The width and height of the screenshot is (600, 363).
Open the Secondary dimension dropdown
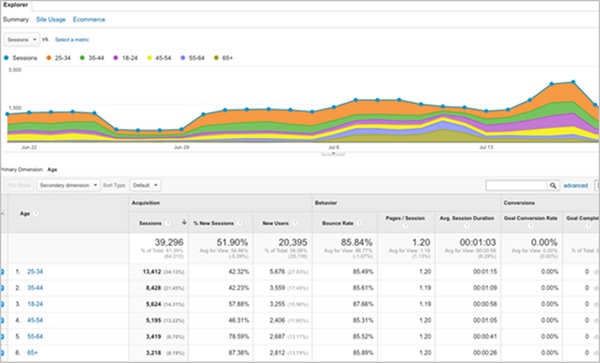coord(68,185)
